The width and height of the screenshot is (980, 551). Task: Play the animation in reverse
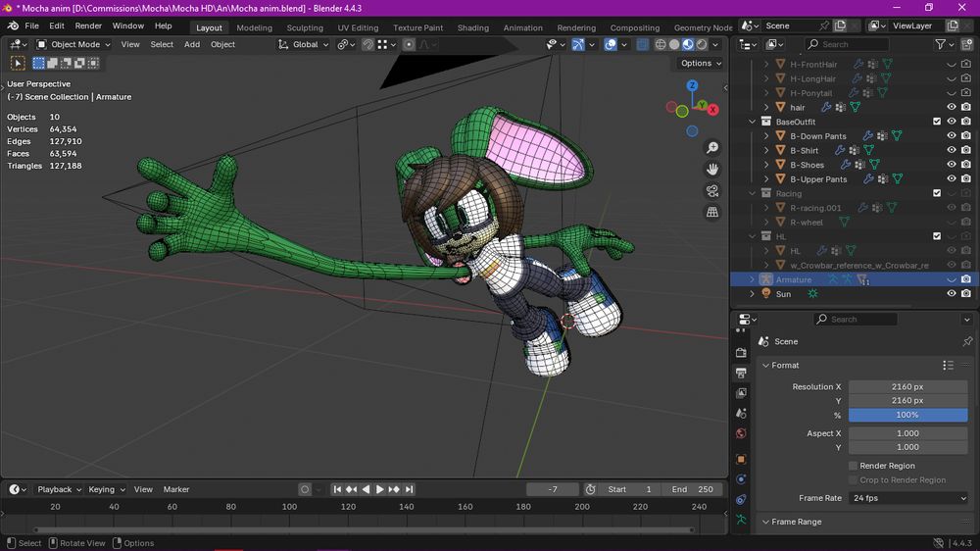[366, 489]
